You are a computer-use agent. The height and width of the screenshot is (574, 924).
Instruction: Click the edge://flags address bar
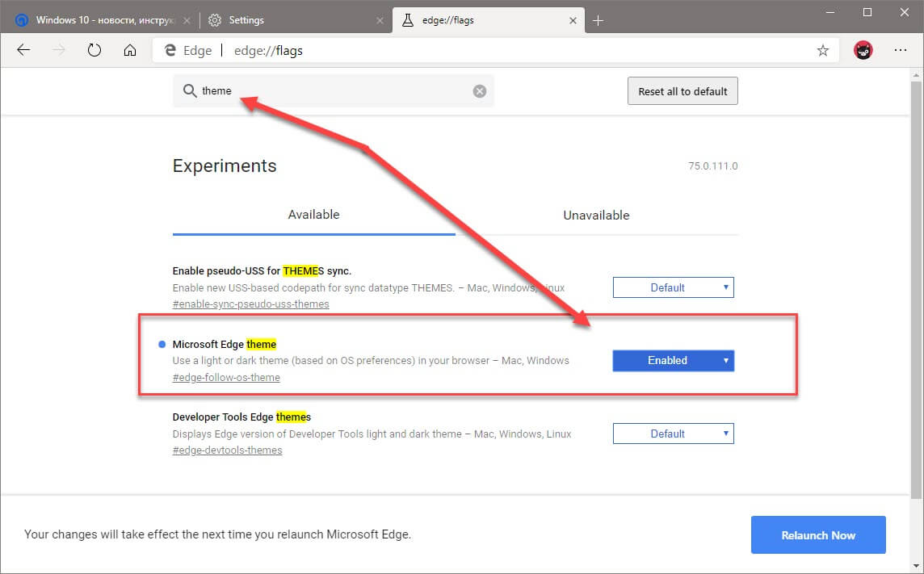click(x=495, y=51)
